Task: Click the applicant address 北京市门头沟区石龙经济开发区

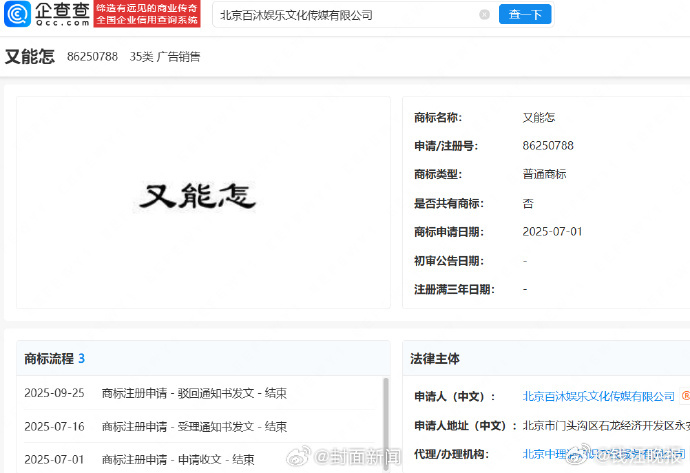Action: pyautogui.click(x=605, y=425)
